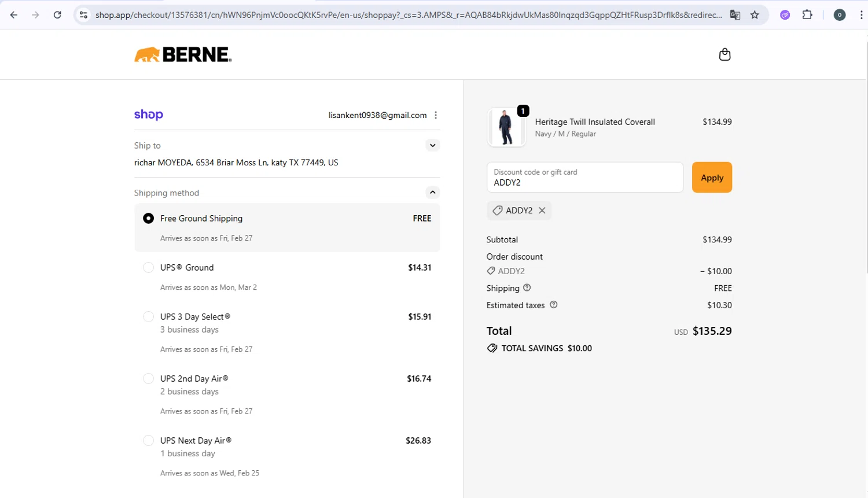Click the email lisankent0938@gmail.com

378,115
